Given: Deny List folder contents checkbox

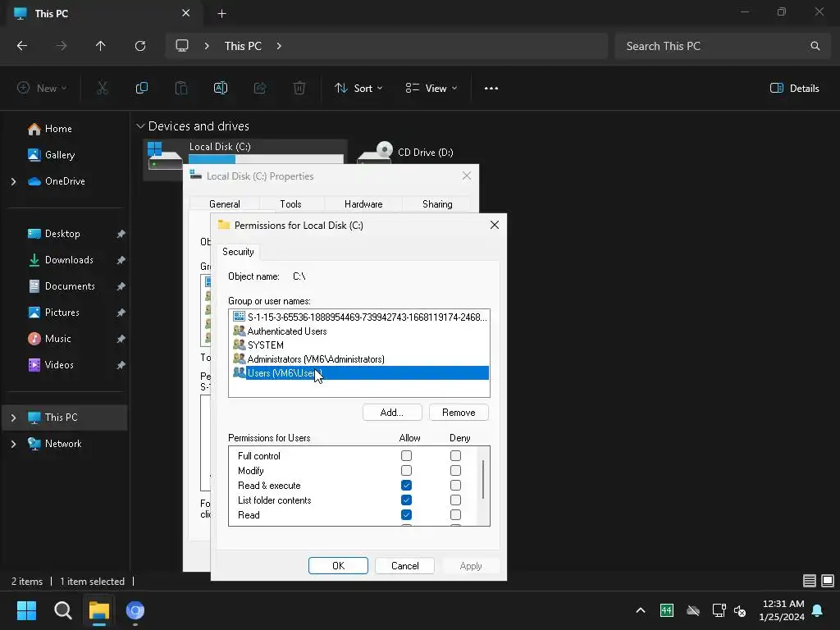Looking at the screenshot, I should (455, 500).
